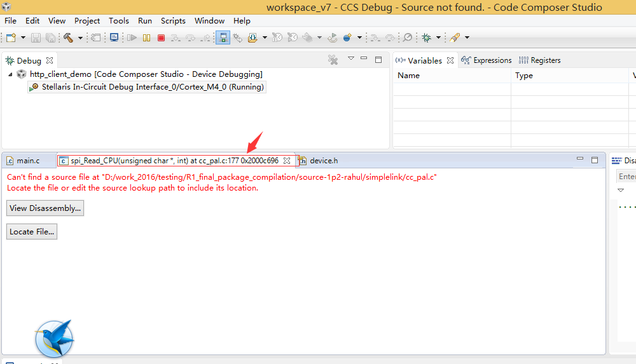Open the Tools menu

(x=118, y=21)
